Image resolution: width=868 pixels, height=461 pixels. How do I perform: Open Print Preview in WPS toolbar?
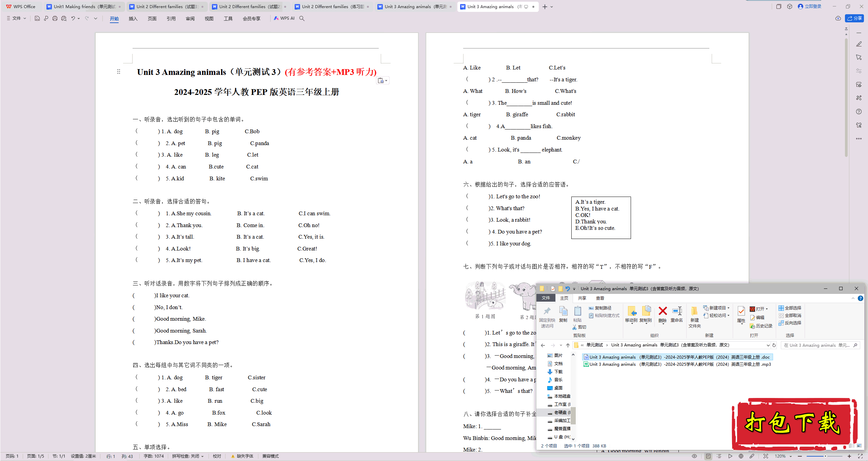(64, 18)
